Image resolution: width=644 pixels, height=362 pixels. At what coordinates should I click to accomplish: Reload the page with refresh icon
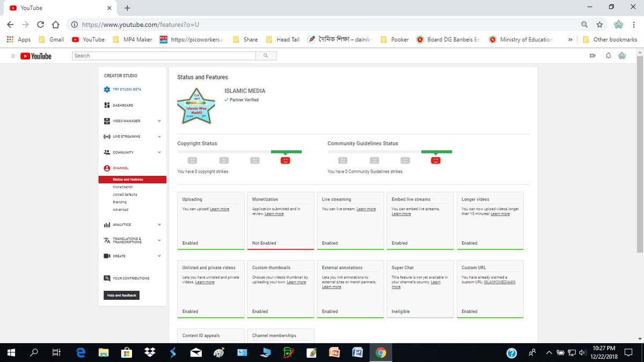click(x=40, y=25)
